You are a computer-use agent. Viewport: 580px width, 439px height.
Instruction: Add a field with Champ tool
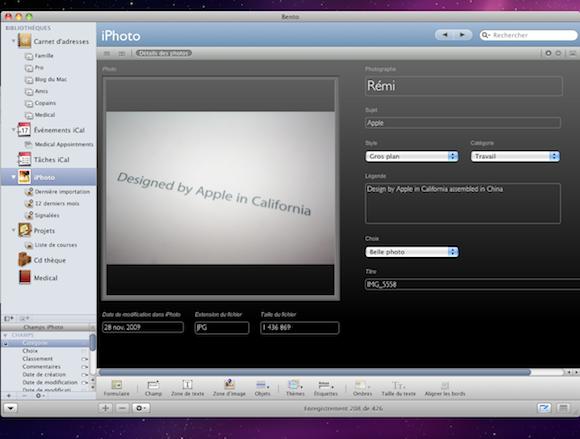click(x=153, y=388)
